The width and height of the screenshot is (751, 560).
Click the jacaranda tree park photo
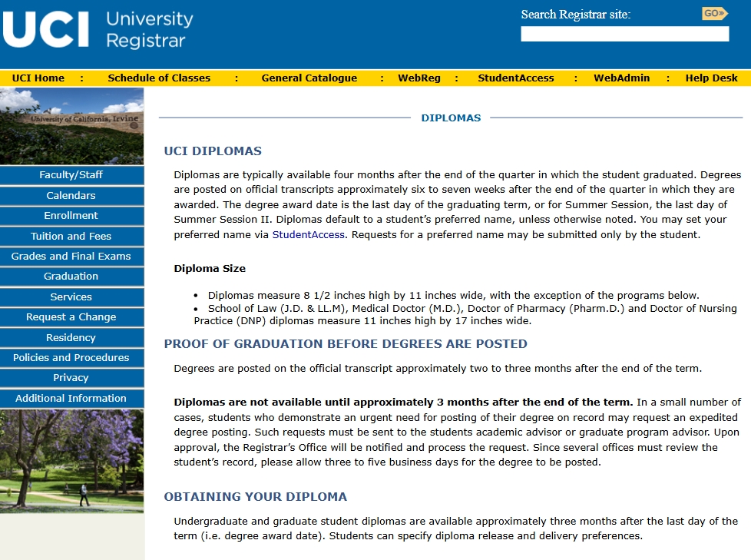71,462
